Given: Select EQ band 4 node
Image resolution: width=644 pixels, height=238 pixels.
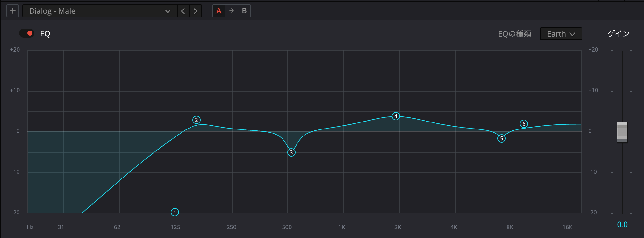Looking at the screenshot, I should pyautogui.click(x=396, y=116).
